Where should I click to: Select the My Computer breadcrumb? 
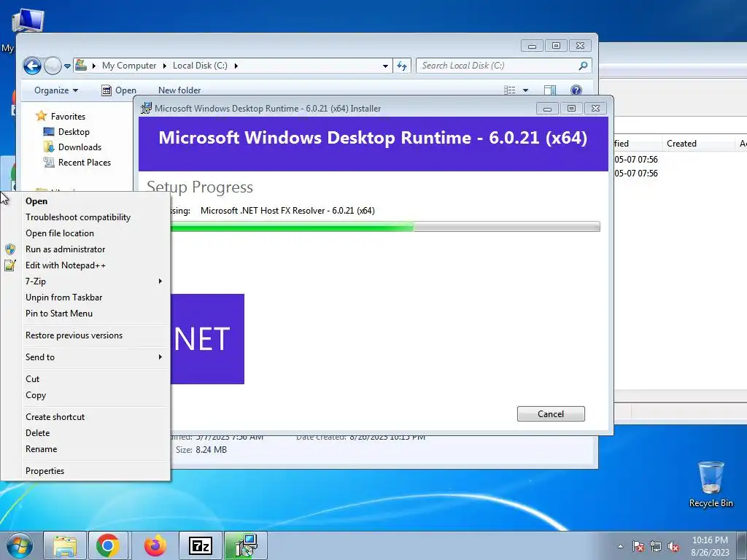tap(129, 66)
